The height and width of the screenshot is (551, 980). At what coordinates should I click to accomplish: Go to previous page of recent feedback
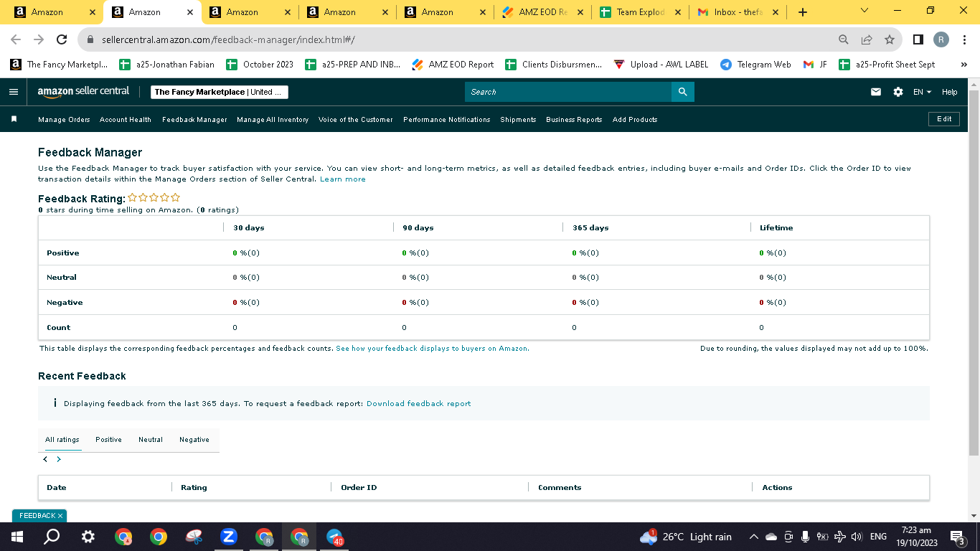(x=45, y=459)
